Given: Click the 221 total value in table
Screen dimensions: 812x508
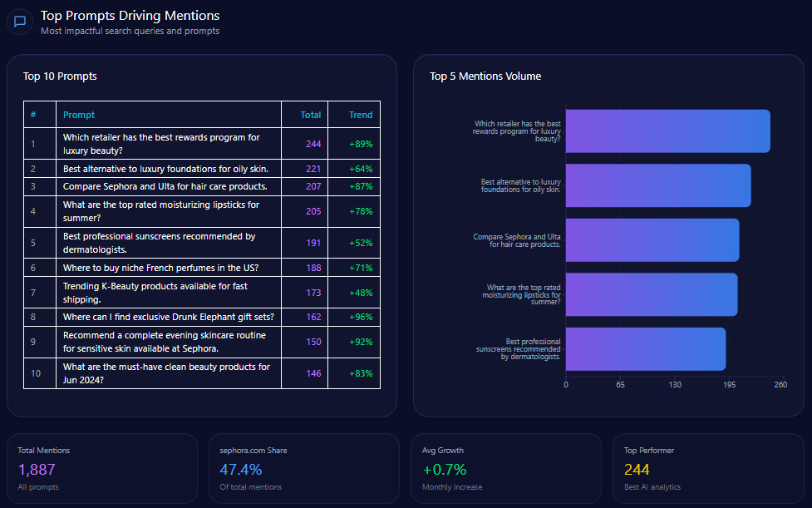Looking at the screenshot, I should 312,169.
